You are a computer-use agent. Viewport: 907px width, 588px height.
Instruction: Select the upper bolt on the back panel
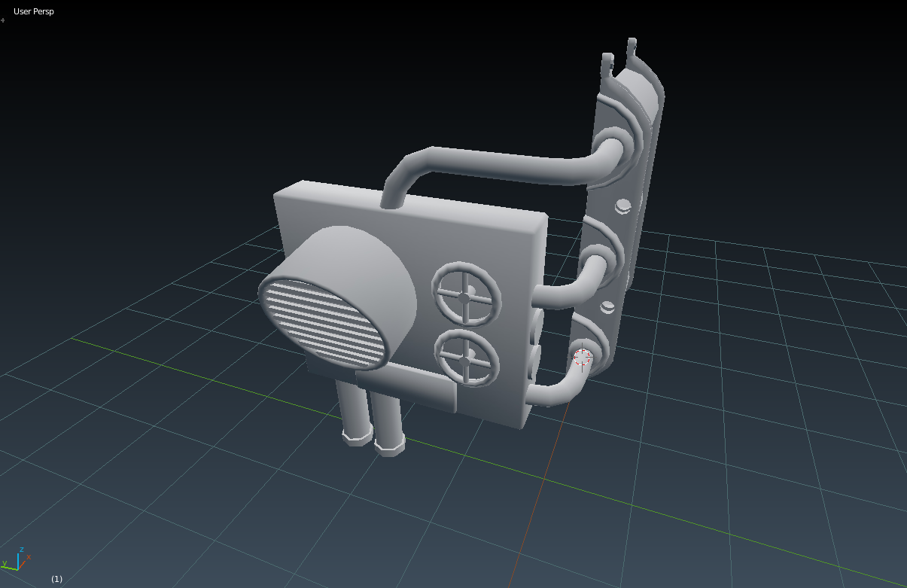click(x=622, y=206)
